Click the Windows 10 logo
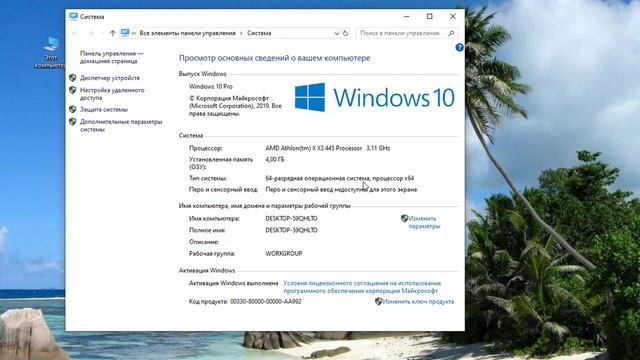 [374, 97]
